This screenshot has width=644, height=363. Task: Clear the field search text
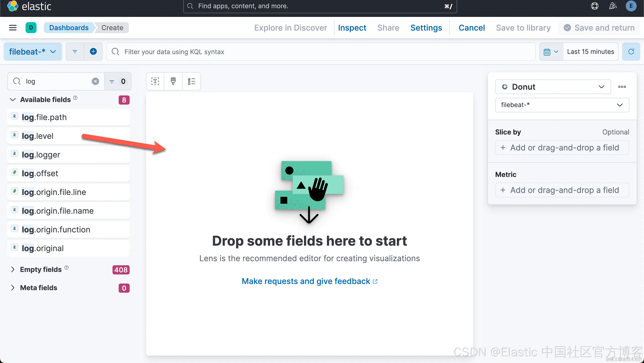point(95,81)
